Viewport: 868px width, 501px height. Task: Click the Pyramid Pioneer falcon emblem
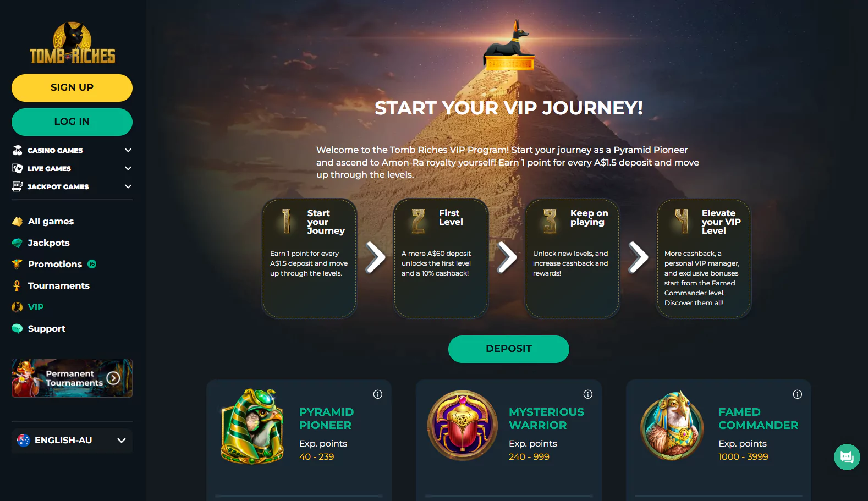(253, 426)
